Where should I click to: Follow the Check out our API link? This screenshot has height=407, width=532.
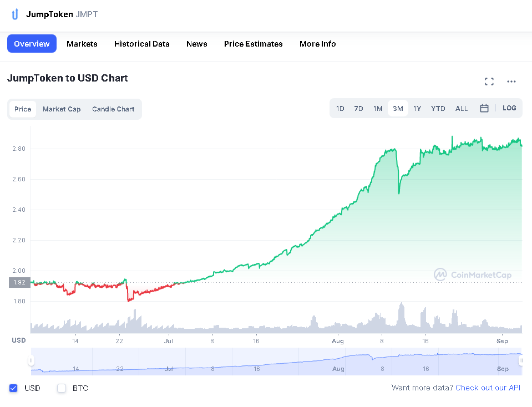488,388
